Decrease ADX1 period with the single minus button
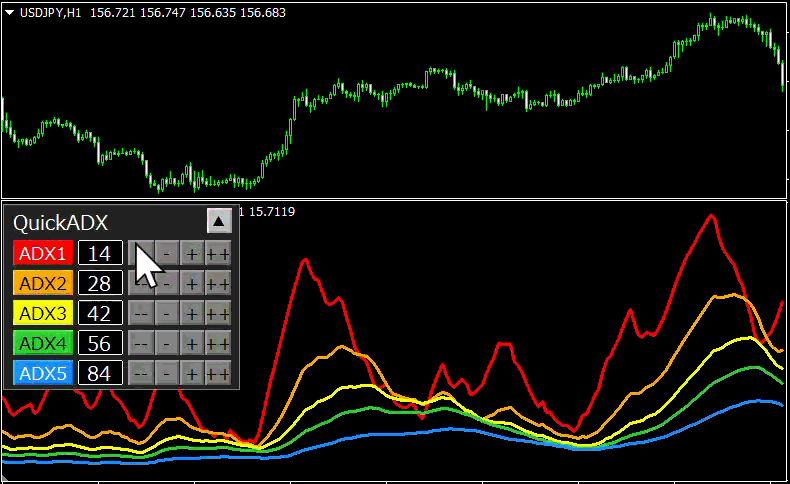 tap(167, 253)
